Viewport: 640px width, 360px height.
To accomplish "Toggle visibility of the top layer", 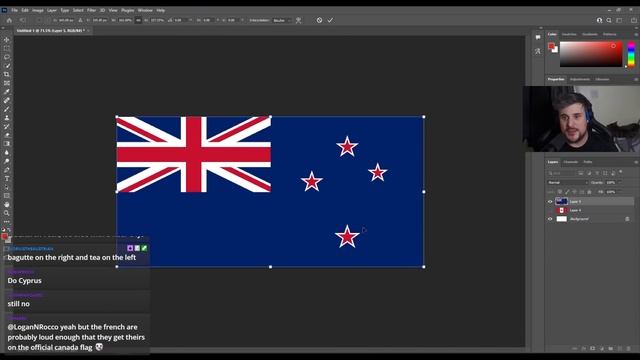I will (550, 202).
